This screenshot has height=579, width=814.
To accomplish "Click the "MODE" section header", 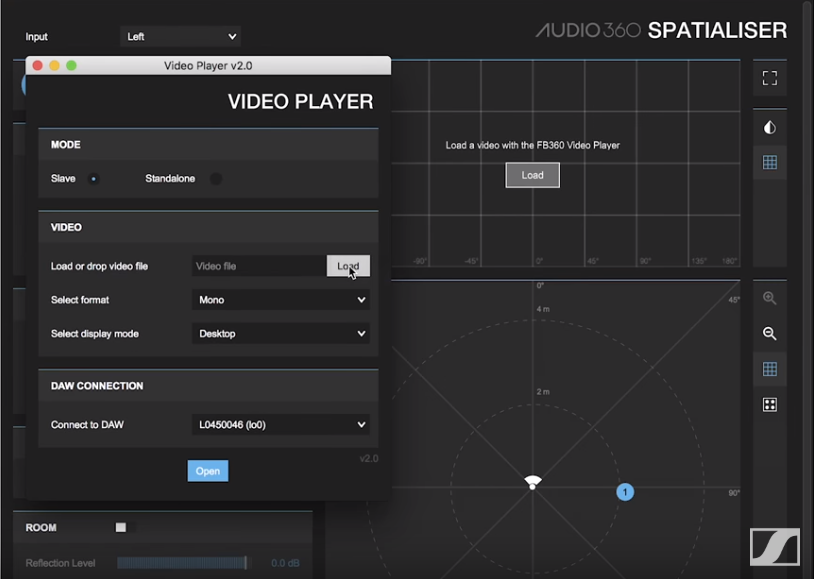I will (65, 144).
